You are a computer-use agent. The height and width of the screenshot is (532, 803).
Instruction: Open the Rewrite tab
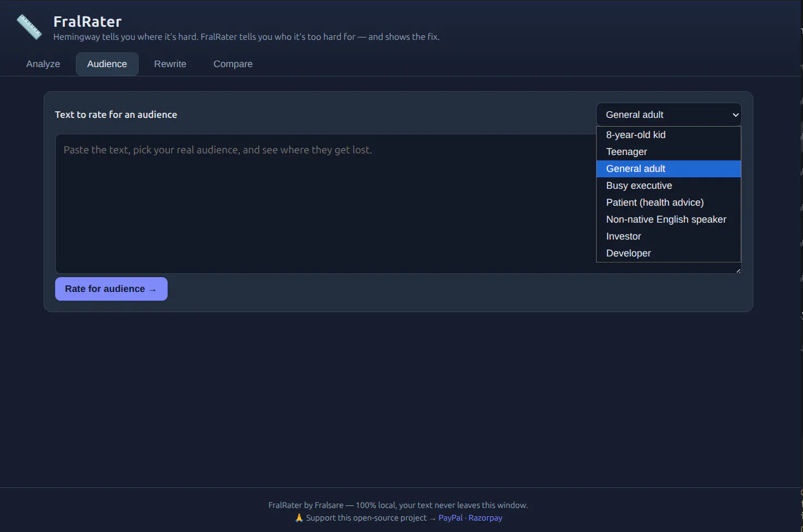(170, 64)
